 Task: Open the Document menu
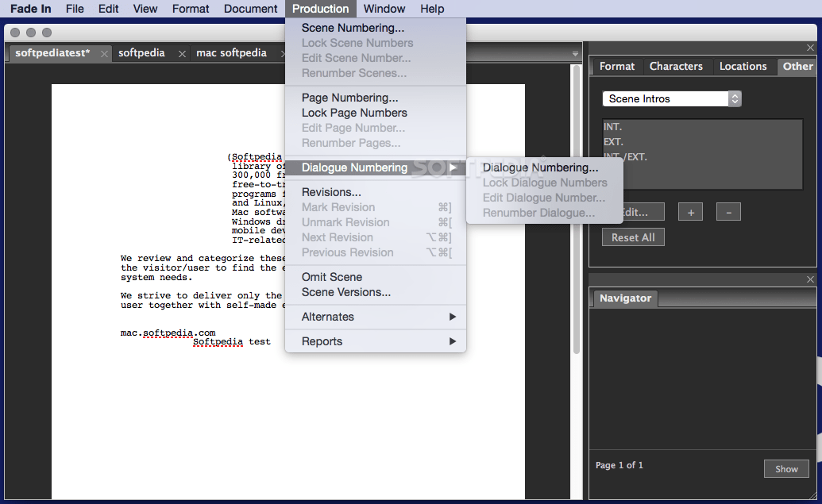point(251,9)
